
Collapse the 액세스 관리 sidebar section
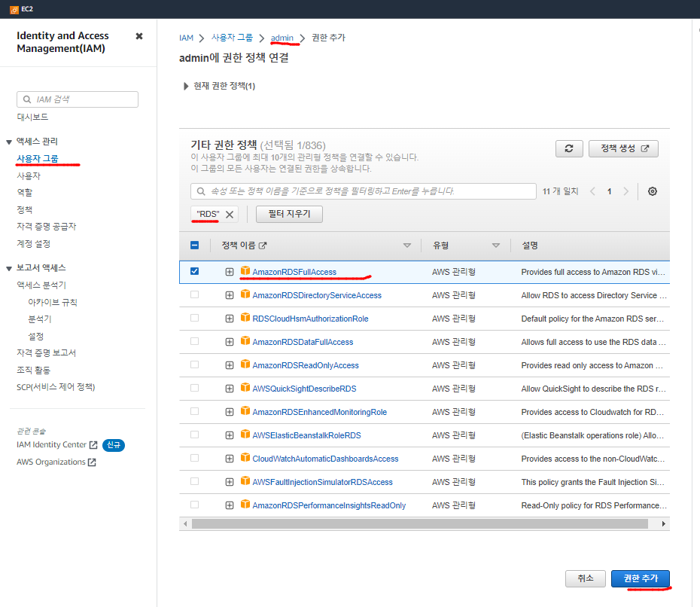(x=8, y=142)
